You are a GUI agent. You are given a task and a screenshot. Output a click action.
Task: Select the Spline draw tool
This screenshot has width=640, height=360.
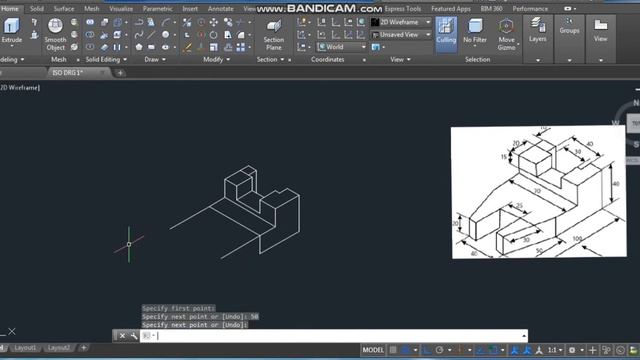coord(139,35)
